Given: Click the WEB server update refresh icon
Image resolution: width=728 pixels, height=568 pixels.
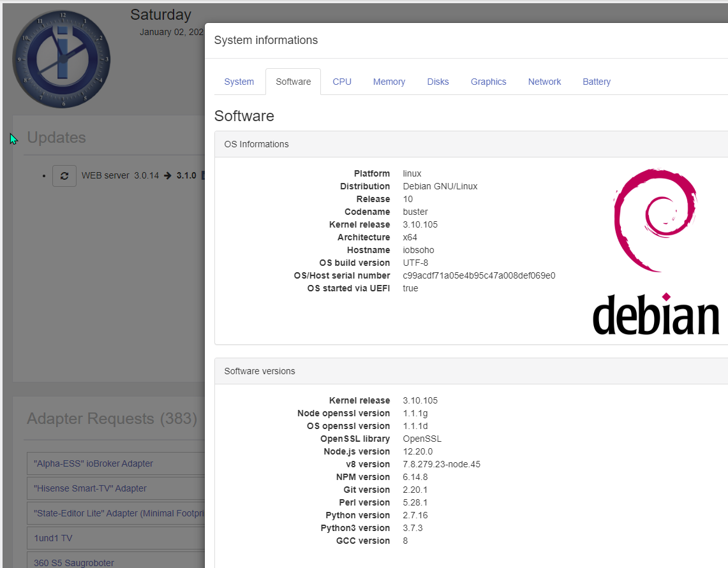Looking at the screenshot, I should 64,176.
